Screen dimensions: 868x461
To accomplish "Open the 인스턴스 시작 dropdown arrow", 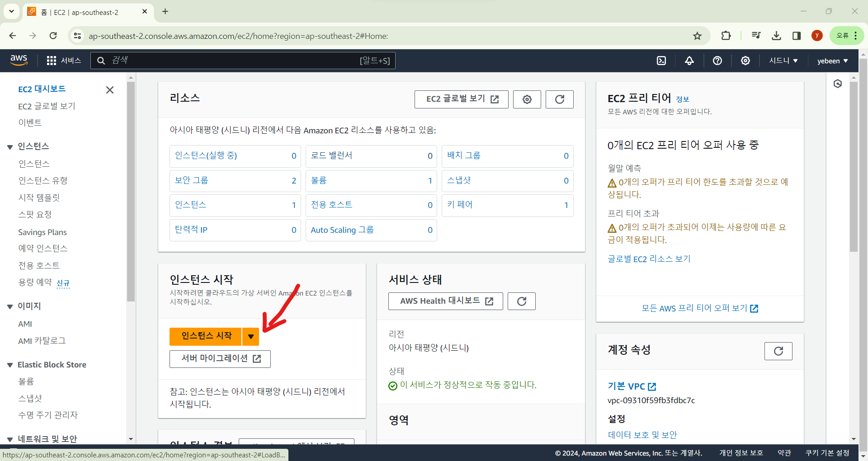I will coord(251,336).
